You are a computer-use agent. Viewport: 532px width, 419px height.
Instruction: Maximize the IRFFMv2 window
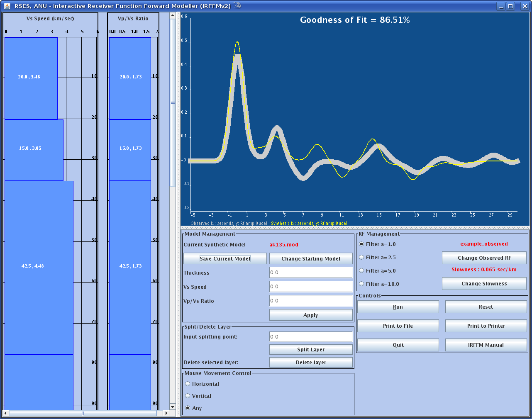point(511,6)
